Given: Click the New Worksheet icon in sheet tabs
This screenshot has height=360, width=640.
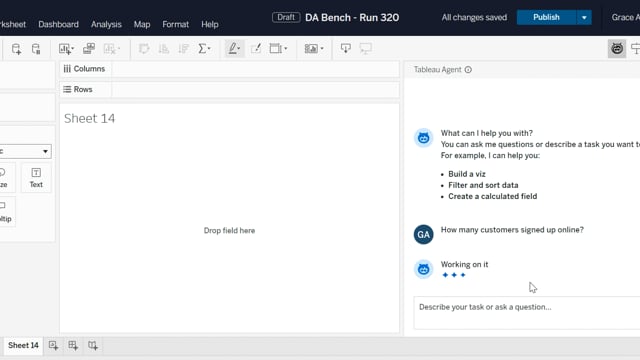Looking at the screenshot, I should 53,346.
